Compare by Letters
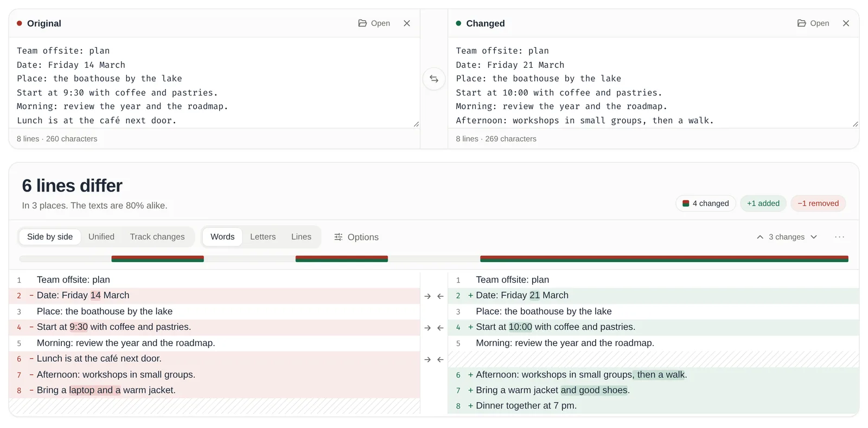The width and height of the screenshot is (868, 428). click(263, 237)
